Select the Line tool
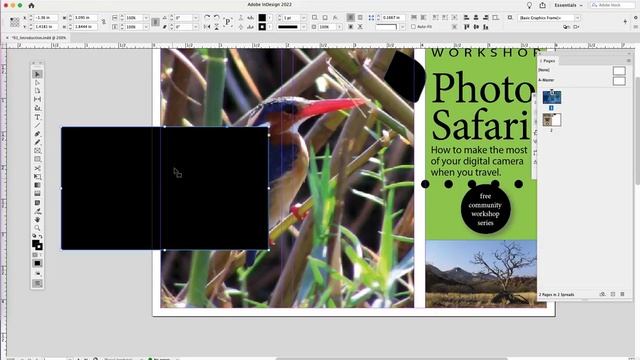This screenshot has width=640, height=360. [x=37, y=125]
